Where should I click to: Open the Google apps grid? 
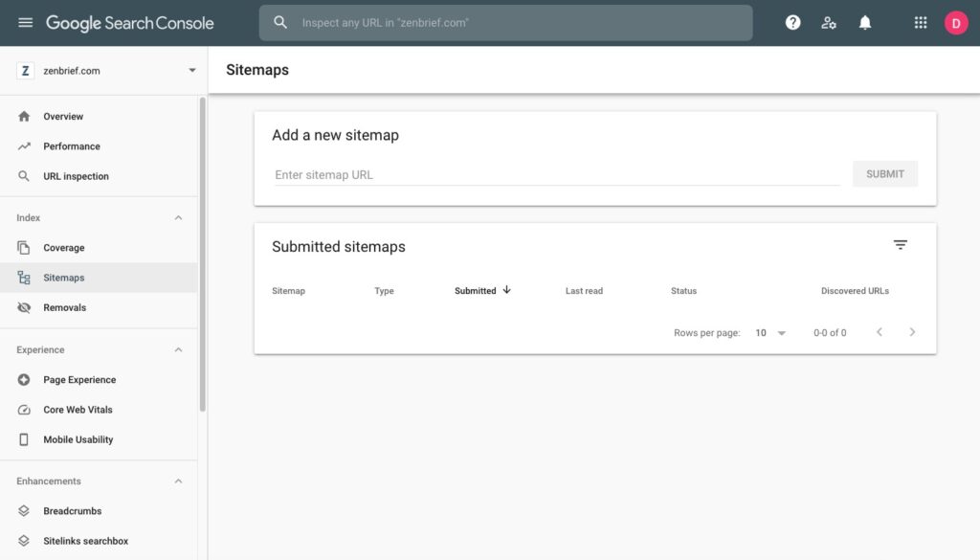pos(920,23)
